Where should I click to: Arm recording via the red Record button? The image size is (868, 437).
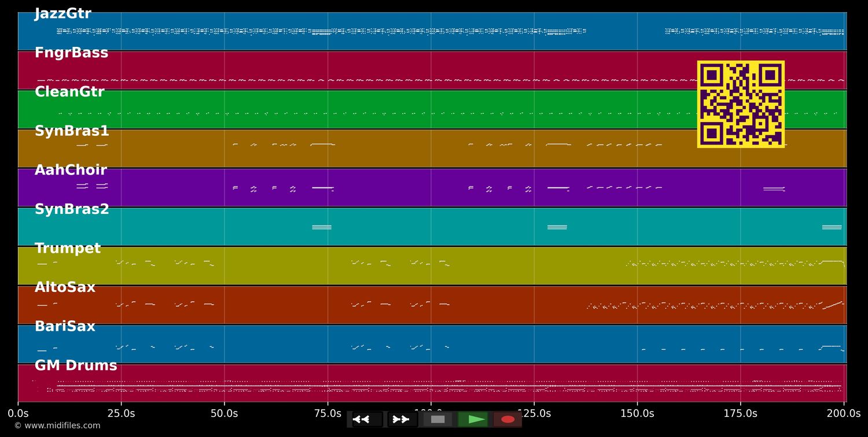[507, 419]
